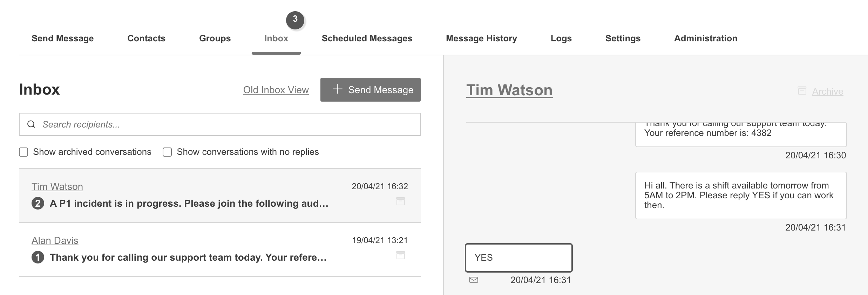868x295 pixels.
Task: Click the Archive link for this conversation
Action: click(x=827, y=91)
